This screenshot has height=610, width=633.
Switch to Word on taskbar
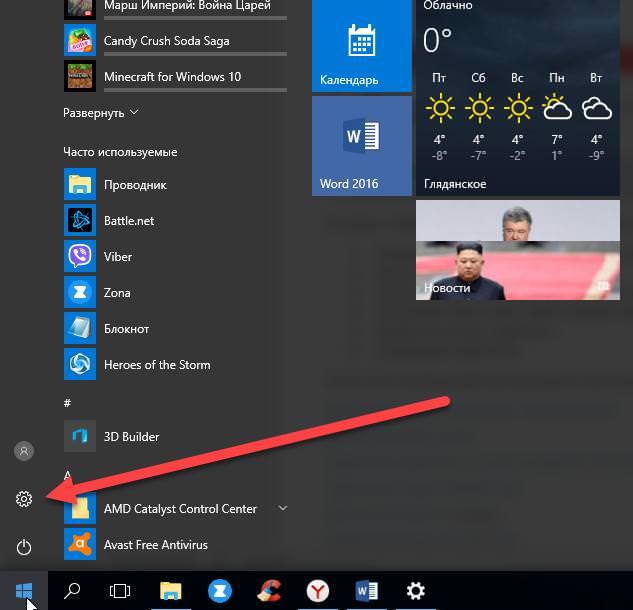click(367, 591)
